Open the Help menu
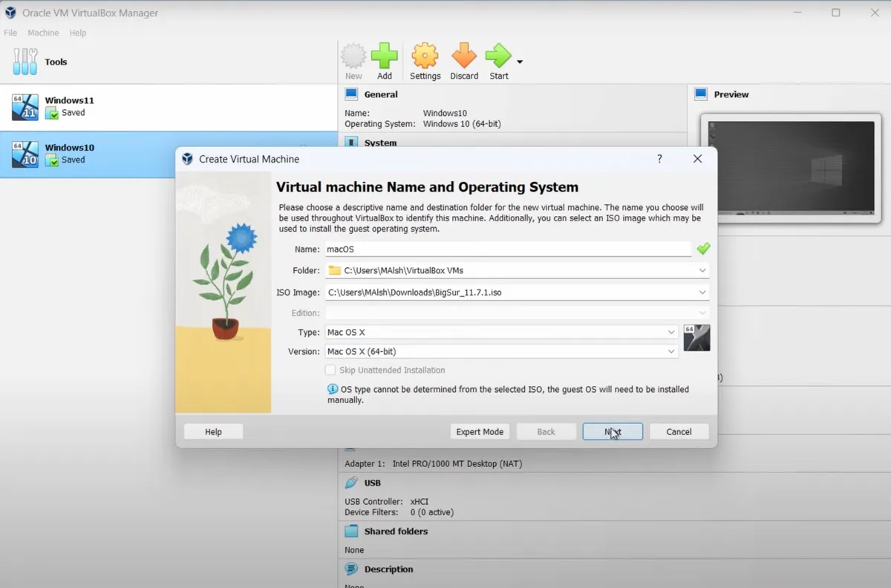 pos(78,33)
